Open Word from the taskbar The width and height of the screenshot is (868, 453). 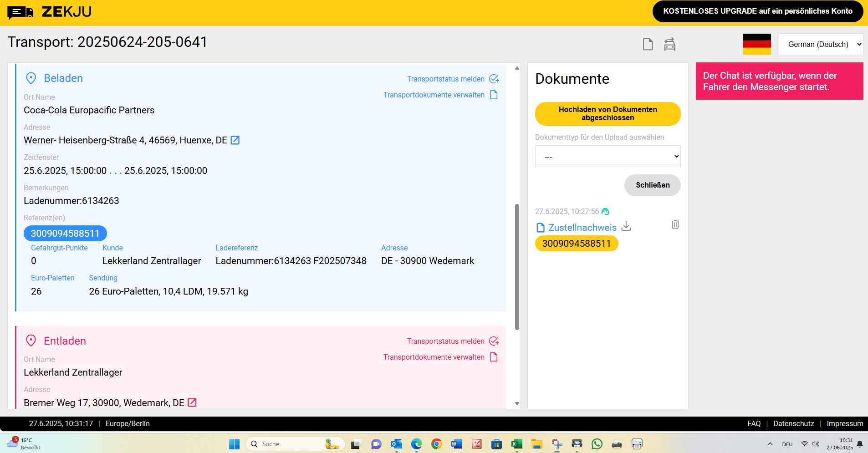coord(457,444)
